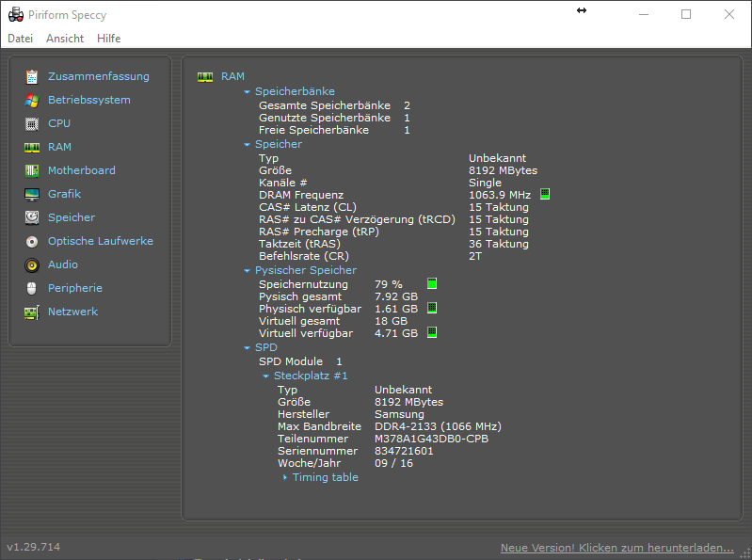
Task: Go to Betriebssystem section
Action: pyautogui.click(x=89, y=100)
